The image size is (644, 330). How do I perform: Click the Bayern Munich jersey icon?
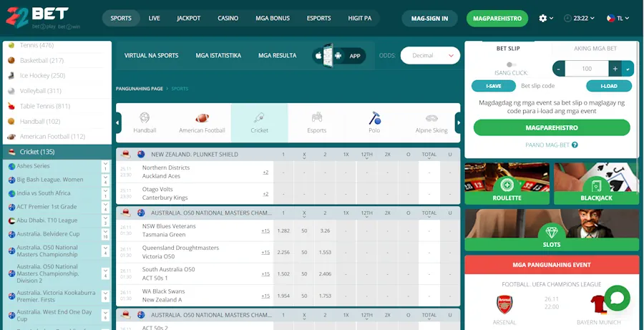click(x=597, y=304)
